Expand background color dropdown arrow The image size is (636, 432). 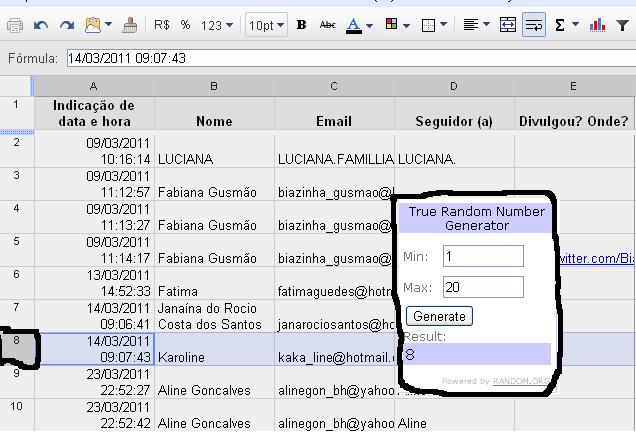(406, 26)
